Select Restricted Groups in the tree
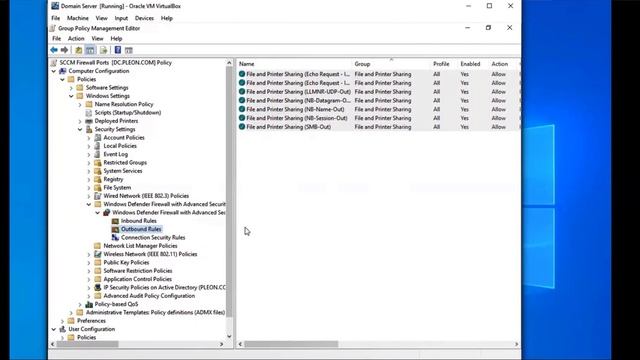The height and width of the screenshot is (360, 640). (x=125, y=162)
